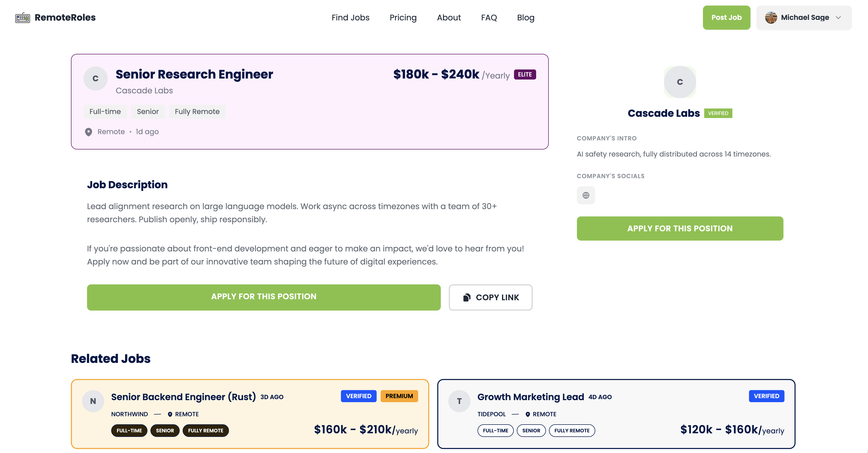Image resolution: width=868 pixels, height=453 pixels.
Task: Open the Blog nav link
Action: pyautogui.click(x=526, y=18)
